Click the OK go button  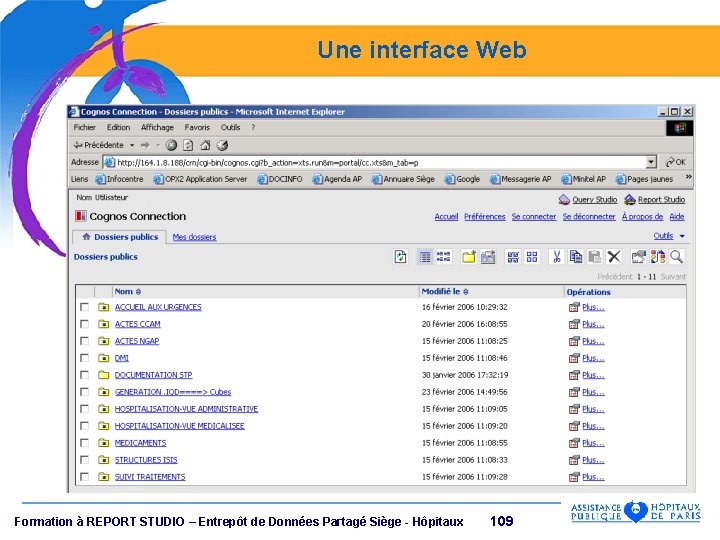pos(676,162)
